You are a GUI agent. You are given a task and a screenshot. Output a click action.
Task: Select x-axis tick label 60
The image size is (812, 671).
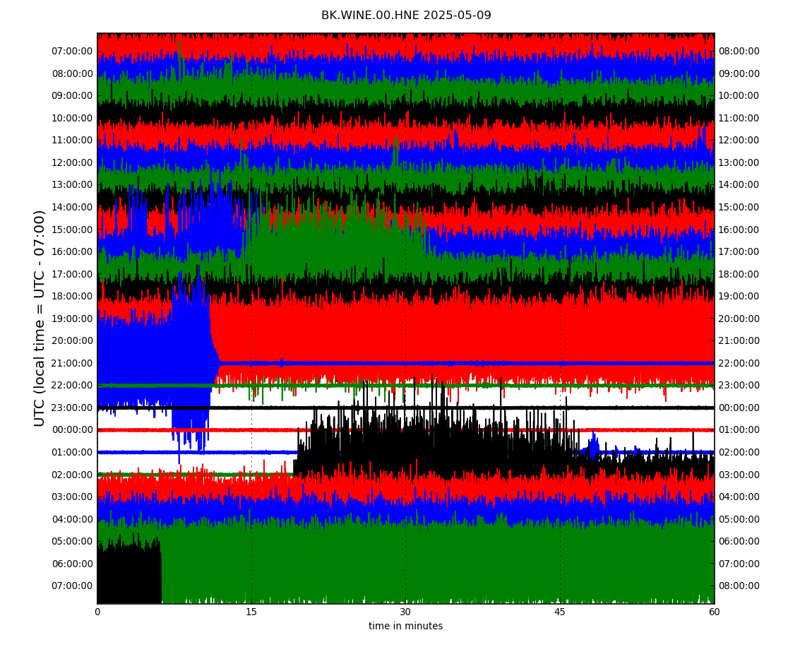(714, 612)
